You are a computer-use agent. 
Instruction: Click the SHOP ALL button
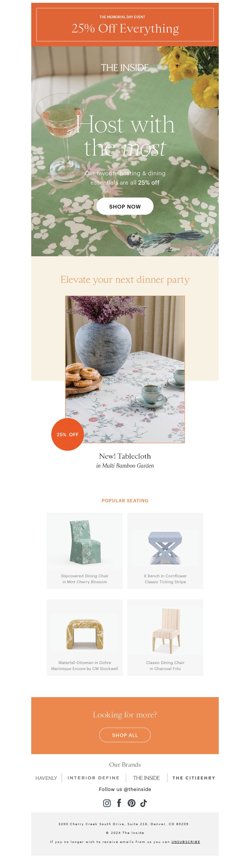click(x=125, y=735)
